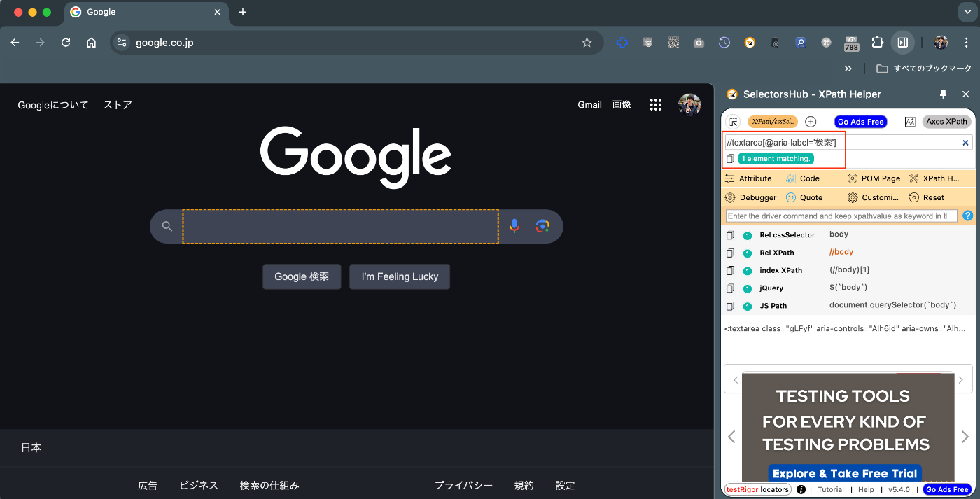Viewport: 980px width, 499px height.
Task: Click the driver command input field
Action: point(841,216)
